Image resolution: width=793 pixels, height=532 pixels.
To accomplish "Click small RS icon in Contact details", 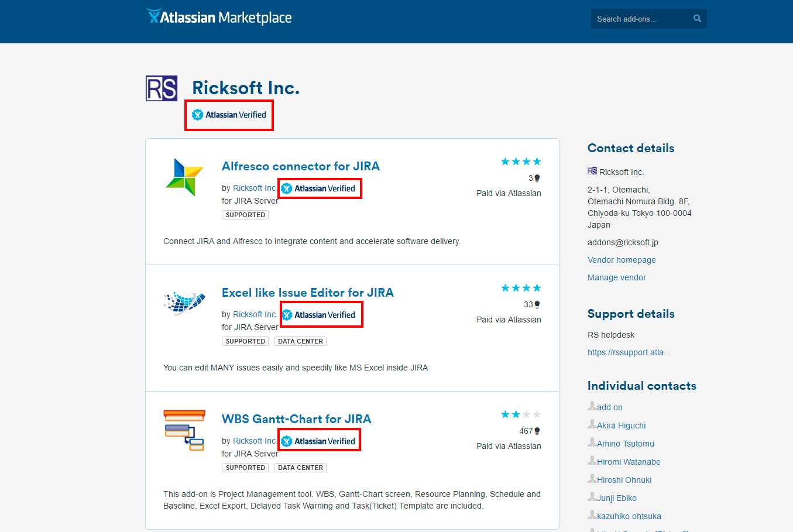I will pos(592,171).
